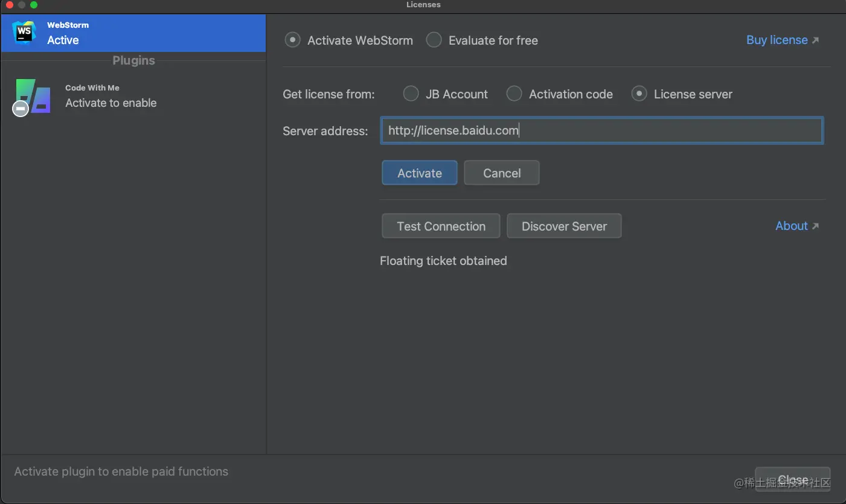Viewport: 846px width, 504px height.
Task: Close the Licenses window with red button
Action: point(9,5)
